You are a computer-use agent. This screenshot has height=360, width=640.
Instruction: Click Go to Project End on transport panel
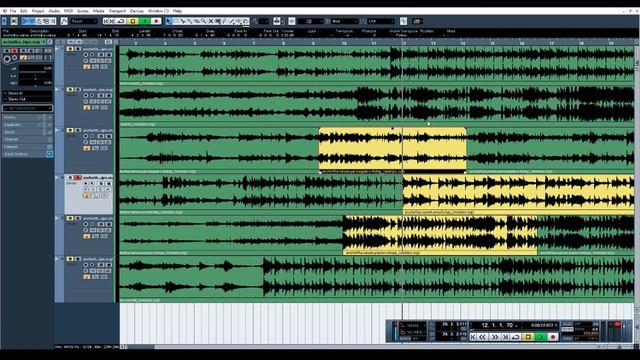pyautogui.click(x=505, y=337)
